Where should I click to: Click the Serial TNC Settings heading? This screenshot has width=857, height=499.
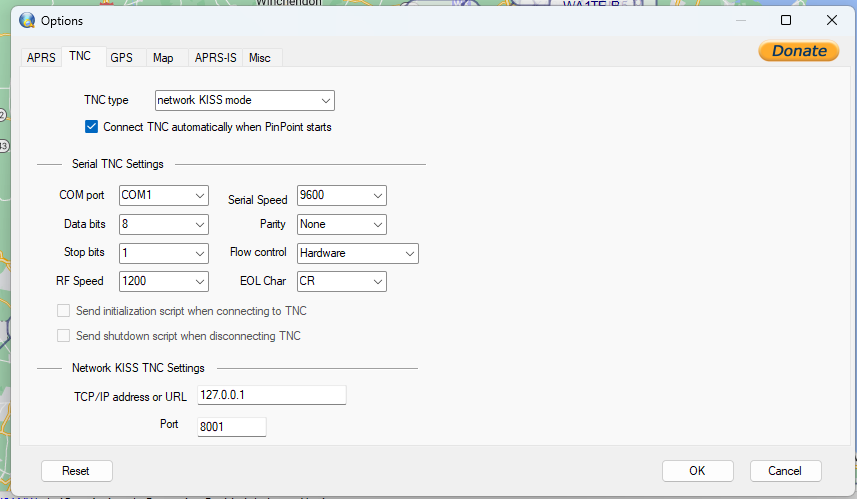[118, 164]
